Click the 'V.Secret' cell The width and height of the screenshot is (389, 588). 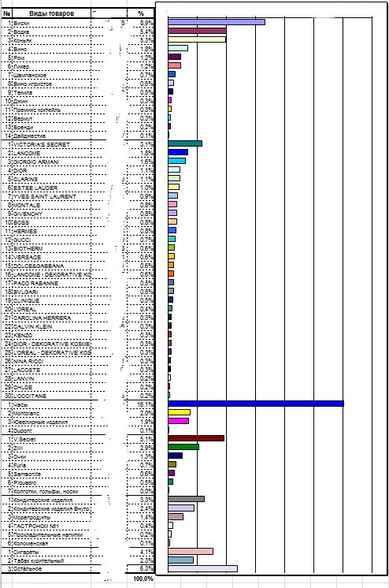52,440
